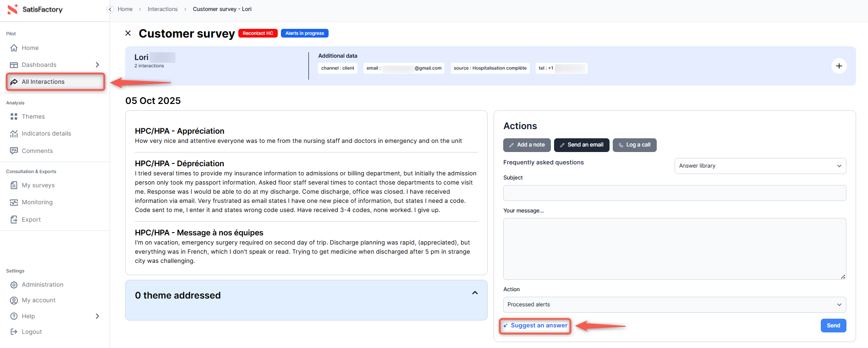Click the Log a call button

point(634,145)
